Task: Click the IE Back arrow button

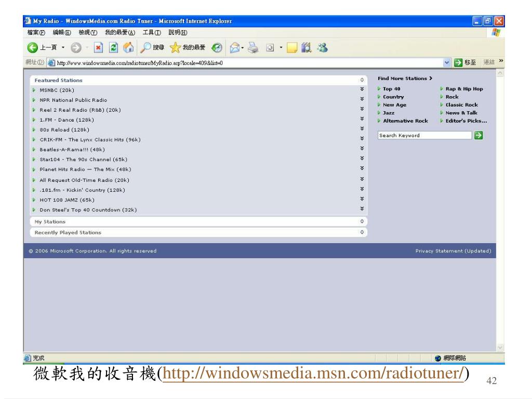Action: pyautogui.click(x=33, y=47)
